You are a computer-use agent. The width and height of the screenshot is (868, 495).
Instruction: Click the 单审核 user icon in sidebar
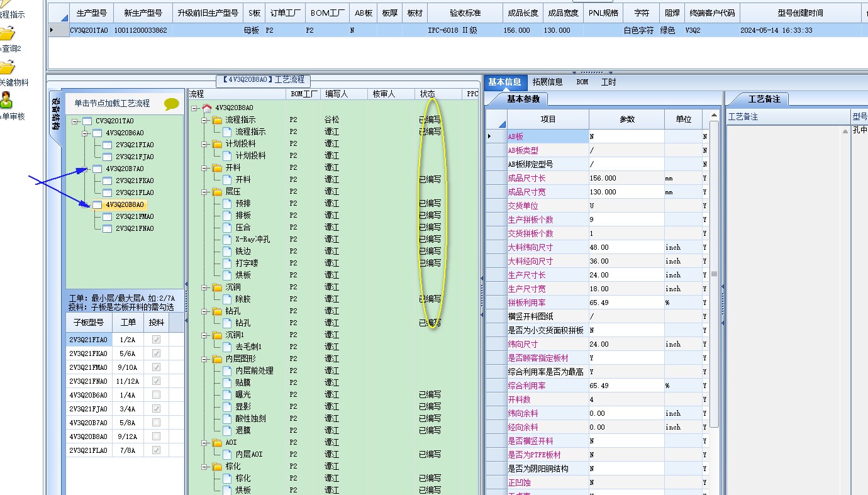pos(6,100)
